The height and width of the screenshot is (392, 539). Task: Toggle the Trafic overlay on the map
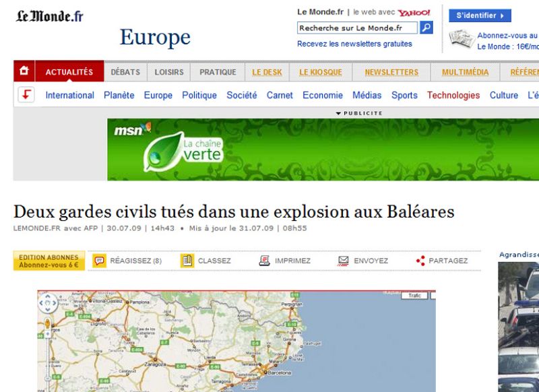pos(414,295)
